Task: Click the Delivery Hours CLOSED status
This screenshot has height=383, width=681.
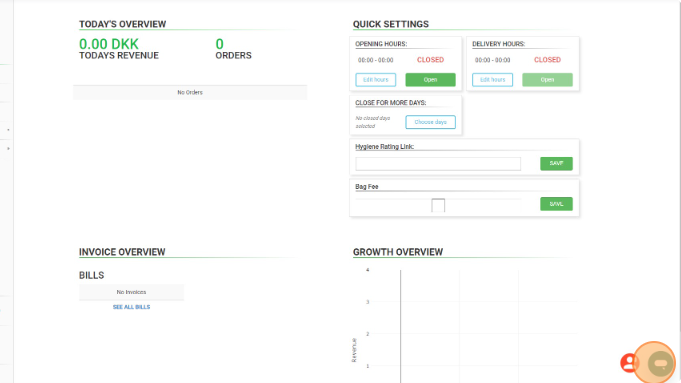Action: (x=547, y=60)
